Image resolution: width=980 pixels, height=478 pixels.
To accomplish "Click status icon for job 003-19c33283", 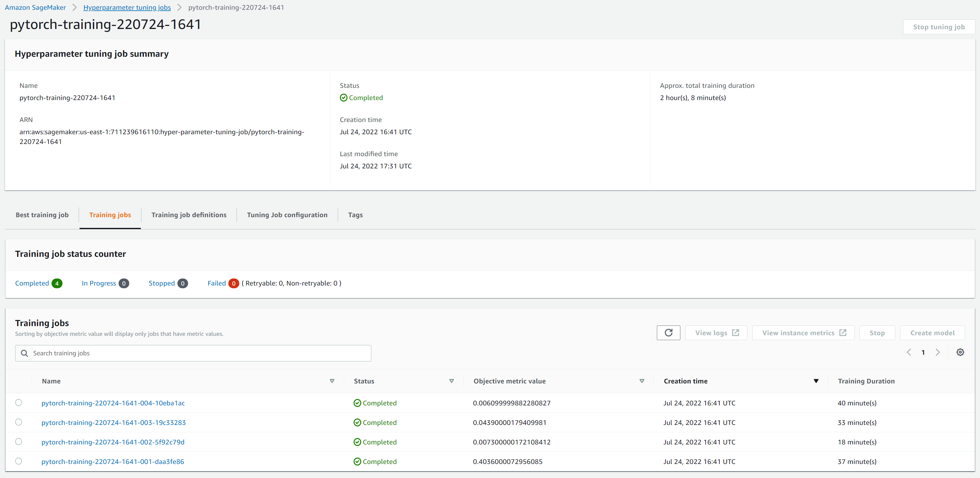I will pos(357,422).
